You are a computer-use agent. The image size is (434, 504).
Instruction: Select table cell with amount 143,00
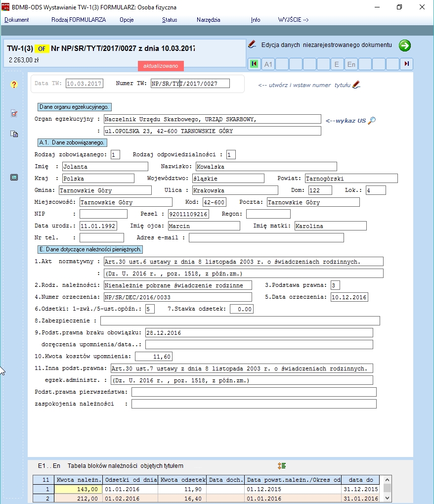pyautogui.click(x=79, y=489)
